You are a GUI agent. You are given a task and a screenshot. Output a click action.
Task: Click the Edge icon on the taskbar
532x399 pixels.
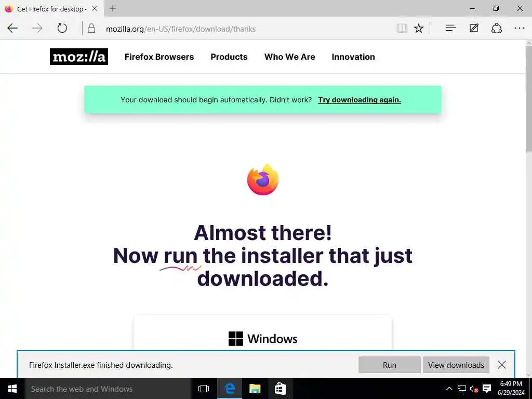[x=230, y=389]
